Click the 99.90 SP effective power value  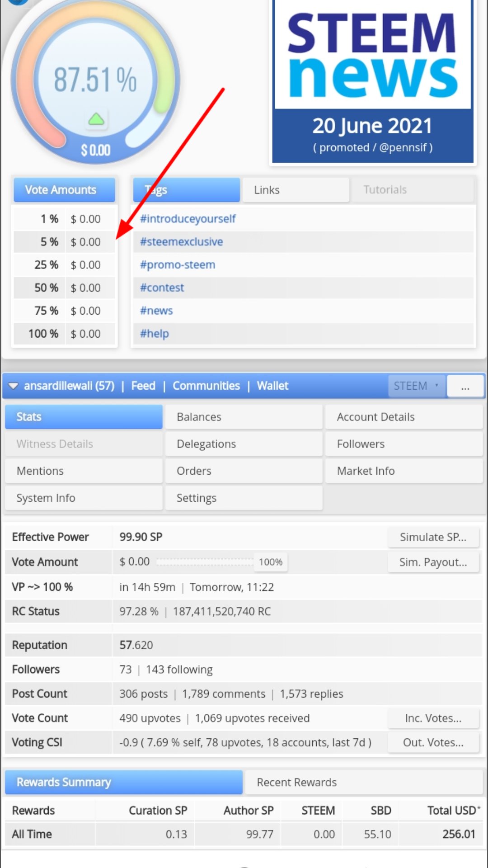pos(141,537)
